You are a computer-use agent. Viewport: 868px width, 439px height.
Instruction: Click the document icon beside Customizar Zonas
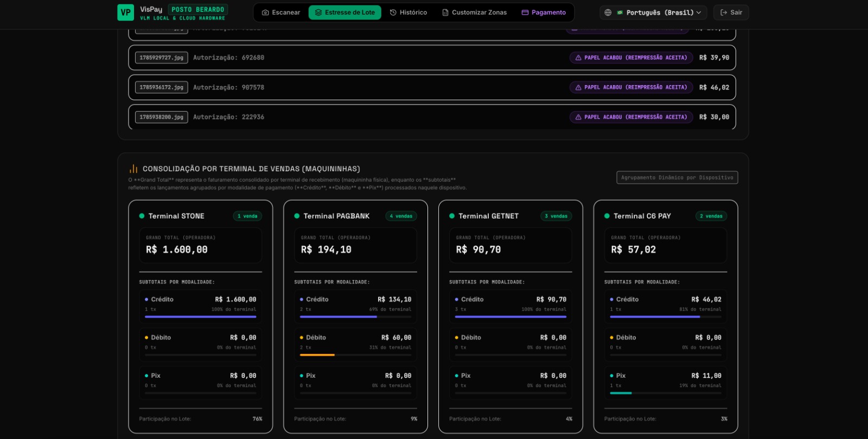pos(445,12)
